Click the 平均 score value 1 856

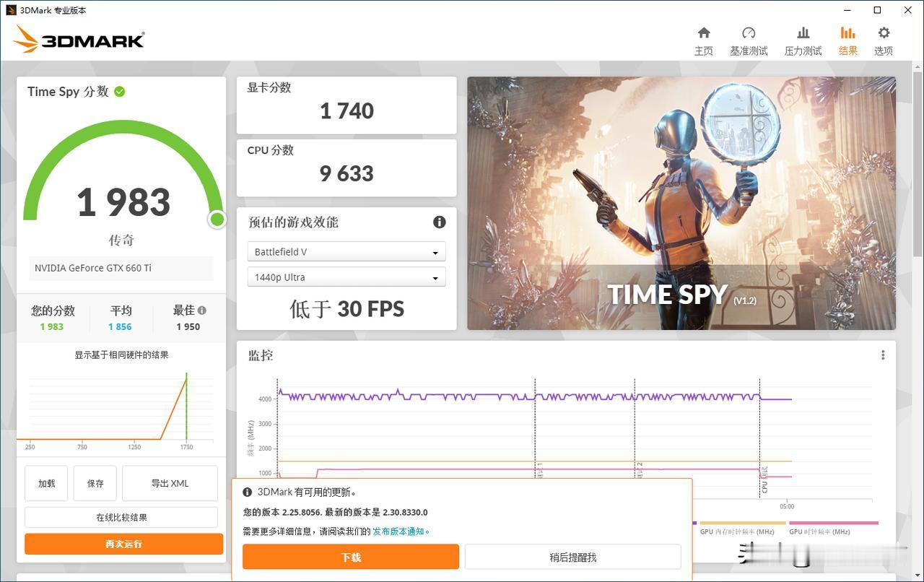pos(120,326)
